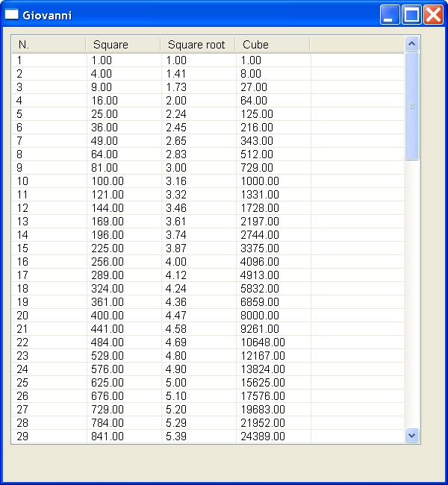Click the 'Square root' column header
448x485 pixels.
[x=198, y=45]
